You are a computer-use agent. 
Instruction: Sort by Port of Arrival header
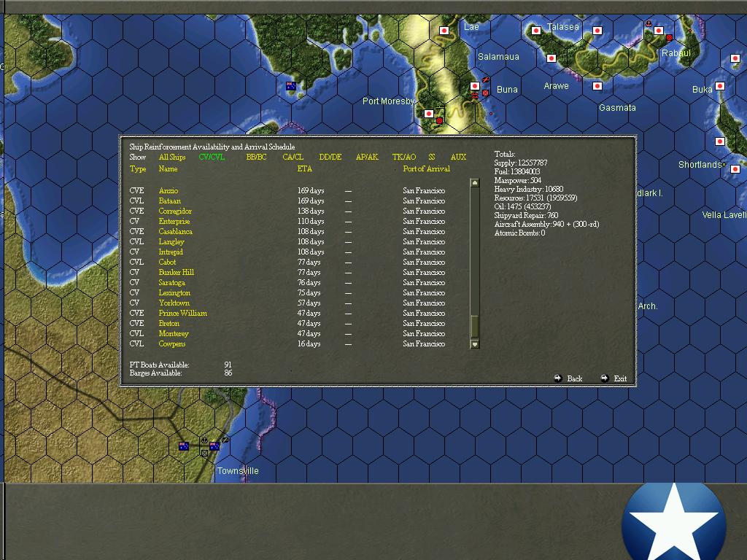click(x=426, y=168)
